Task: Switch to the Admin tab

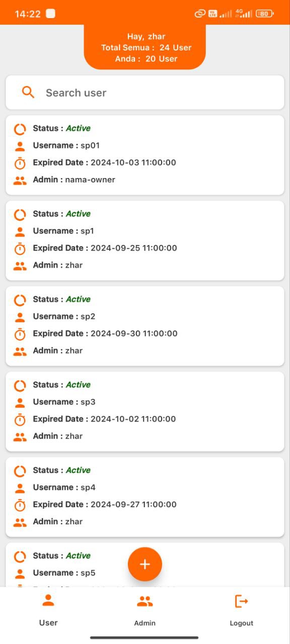Action: 145,610
